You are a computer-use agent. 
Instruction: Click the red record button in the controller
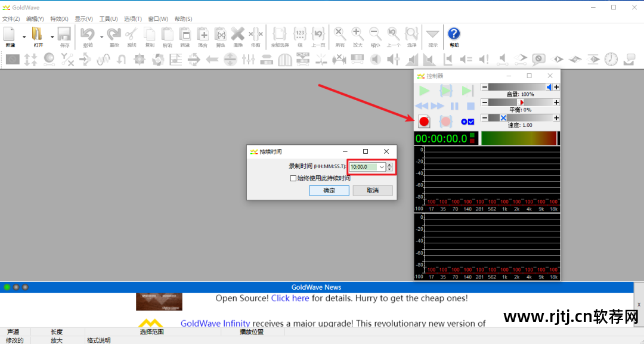(x=424, y=122)
